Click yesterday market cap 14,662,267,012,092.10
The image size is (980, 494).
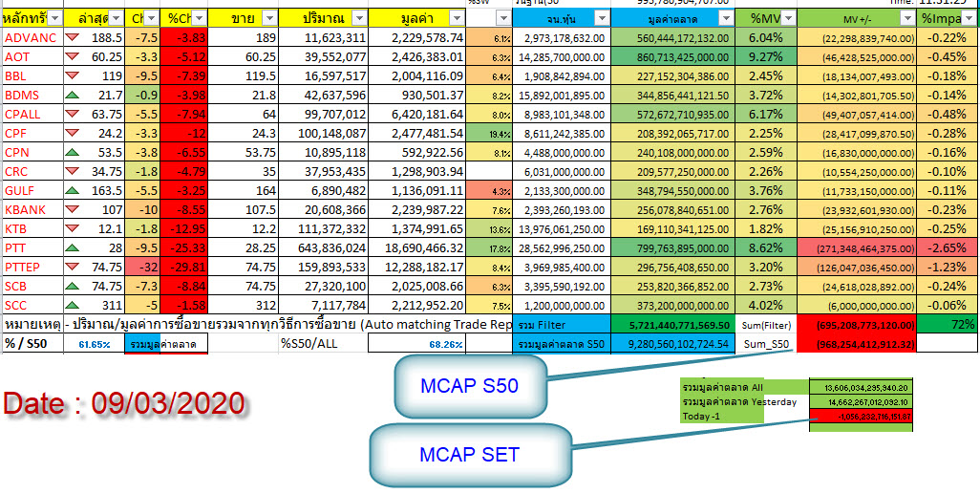[x=860, y=401]
